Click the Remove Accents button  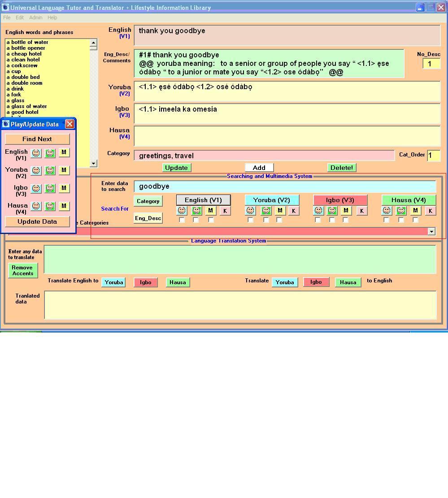tap(22, 270)
